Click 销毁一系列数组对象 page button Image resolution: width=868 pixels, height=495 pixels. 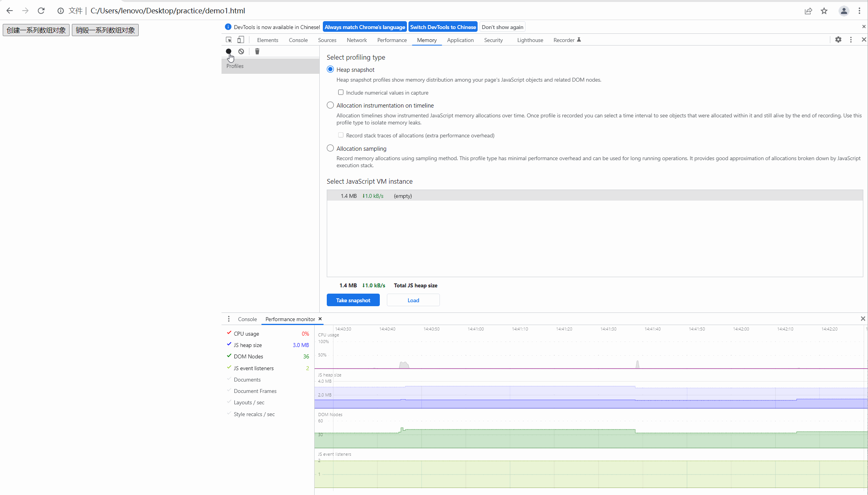point(105,30)
